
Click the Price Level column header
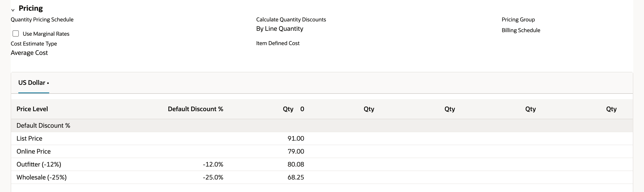point(32,109)
